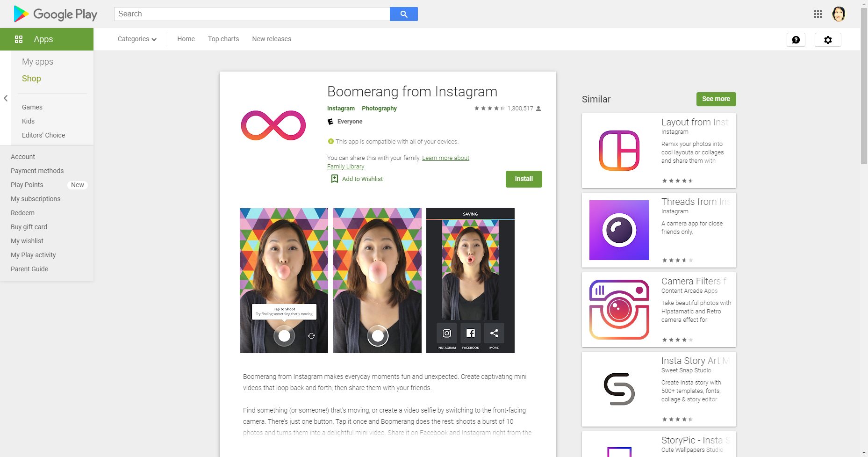The width and height of the screenshot is (868, 457).
Task: Open Games category in sidebar
Action: [x=32, y=107]
